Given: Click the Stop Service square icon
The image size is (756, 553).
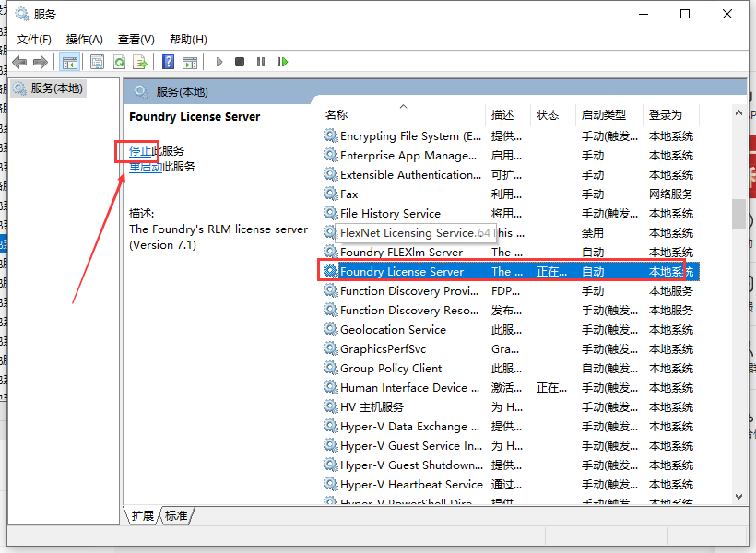Looking at the screenshot, I should (240, 62).
